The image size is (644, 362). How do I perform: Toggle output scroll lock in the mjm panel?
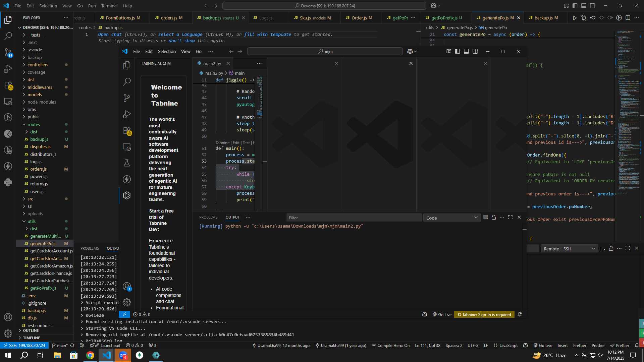pyautogui.click(x=494, y=218)
